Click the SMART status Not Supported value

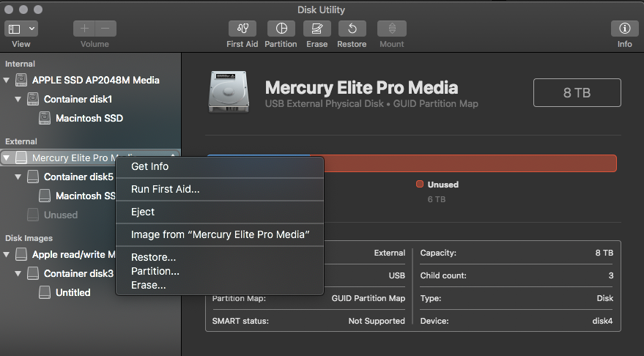(x=377, y=321)
